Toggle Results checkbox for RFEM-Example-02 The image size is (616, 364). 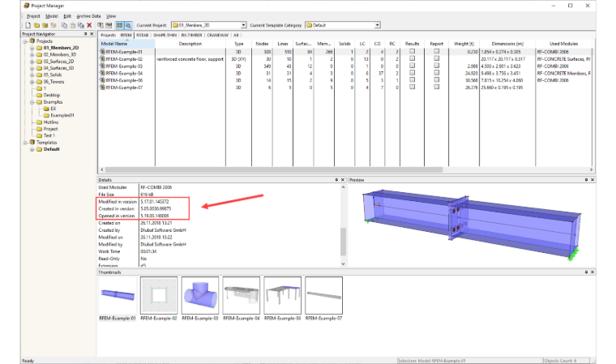pyautogui.click(x=412, y=58)
